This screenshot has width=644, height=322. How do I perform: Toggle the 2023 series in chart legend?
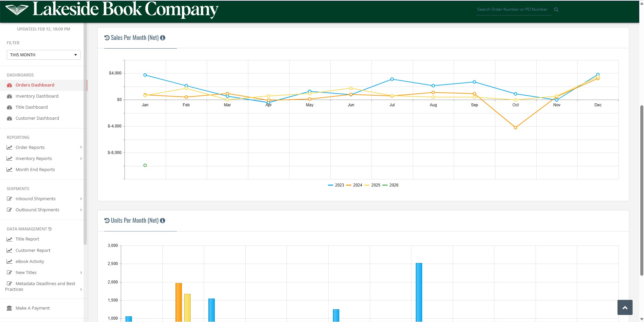336,185
